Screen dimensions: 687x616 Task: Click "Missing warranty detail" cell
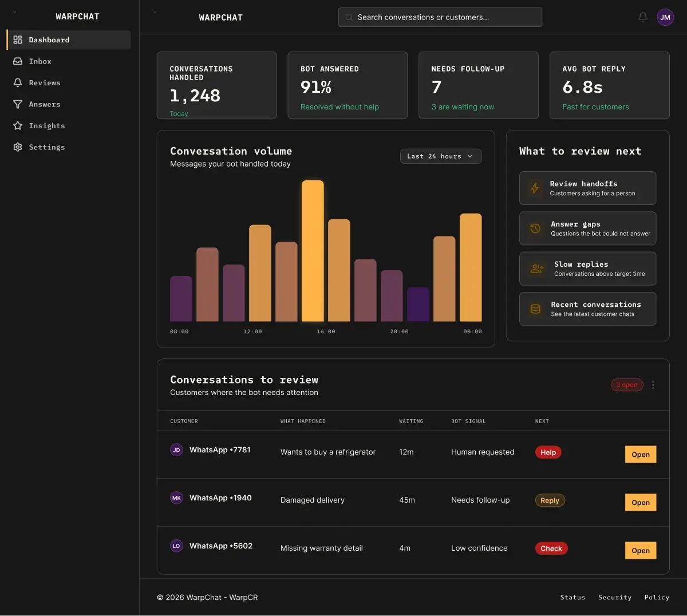coord(322,548)
